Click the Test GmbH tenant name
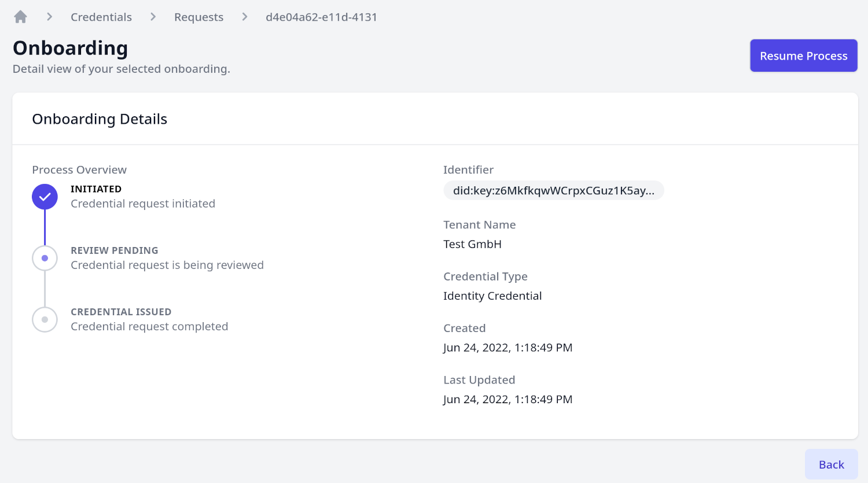 472,244
